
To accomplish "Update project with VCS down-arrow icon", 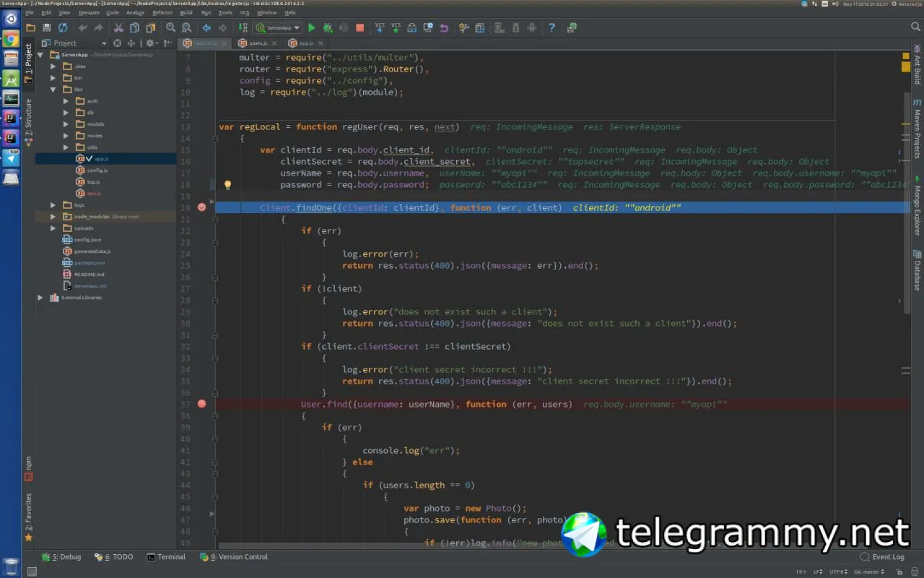I will 380,28.
